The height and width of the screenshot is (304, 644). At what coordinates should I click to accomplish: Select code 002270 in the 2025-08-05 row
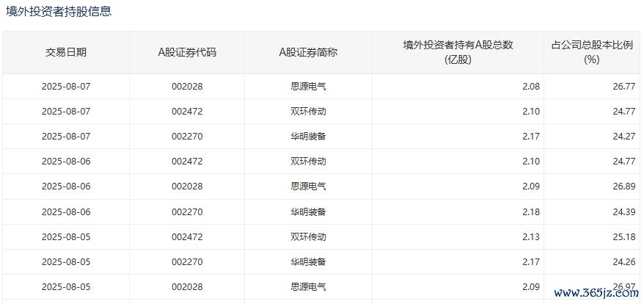[187, 261]
